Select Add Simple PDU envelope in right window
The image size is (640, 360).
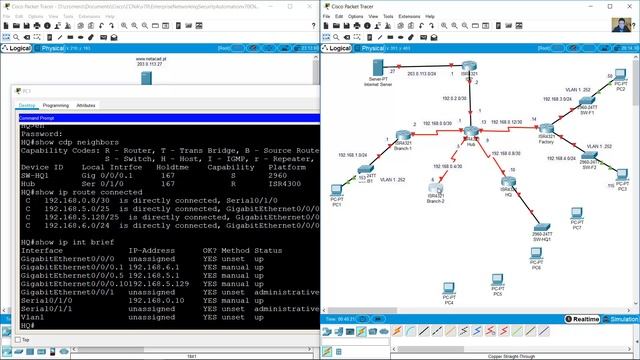(x=423, y=37)
